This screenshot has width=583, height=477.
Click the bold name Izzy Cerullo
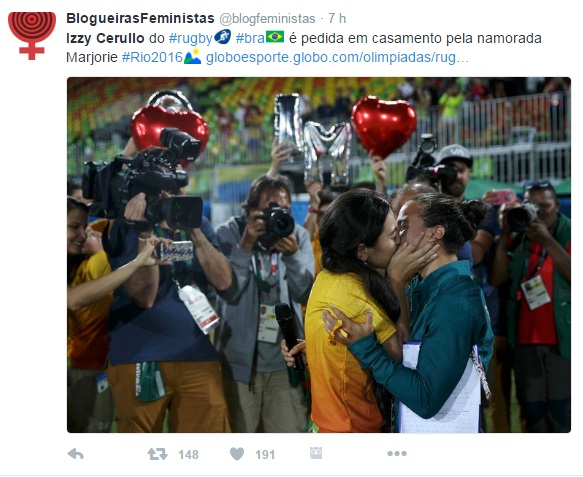(105, 38)
